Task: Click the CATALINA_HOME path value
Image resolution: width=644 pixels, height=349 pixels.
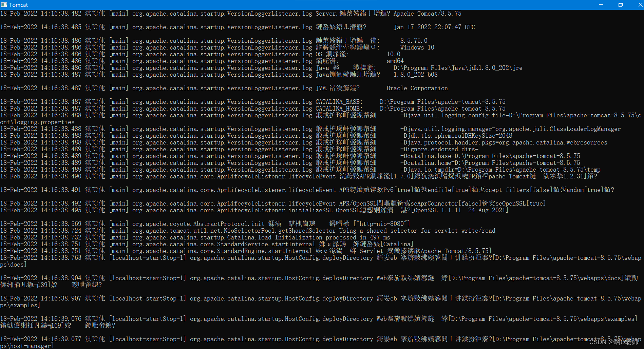Action: [443, 109]
